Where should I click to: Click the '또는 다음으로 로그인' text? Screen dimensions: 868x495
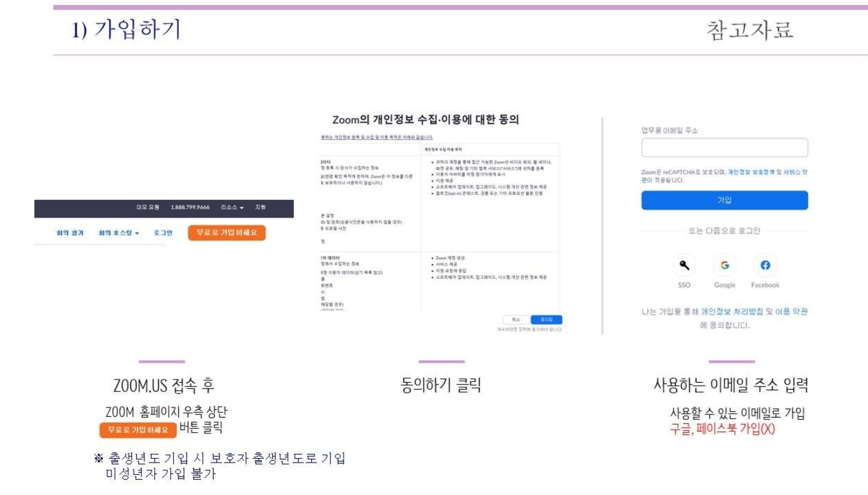(725, 231)
